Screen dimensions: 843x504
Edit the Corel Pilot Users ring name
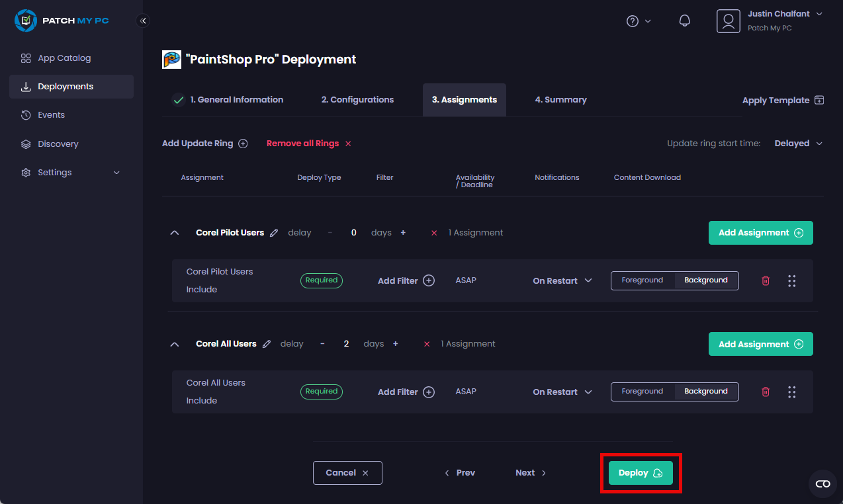click(274, 233)
